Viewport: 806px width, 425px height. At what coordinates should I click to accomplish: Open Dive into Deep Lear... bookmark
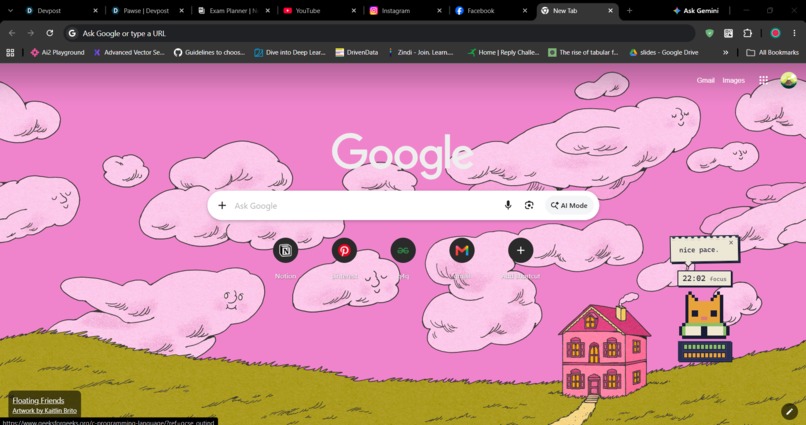tap(290, 52)
